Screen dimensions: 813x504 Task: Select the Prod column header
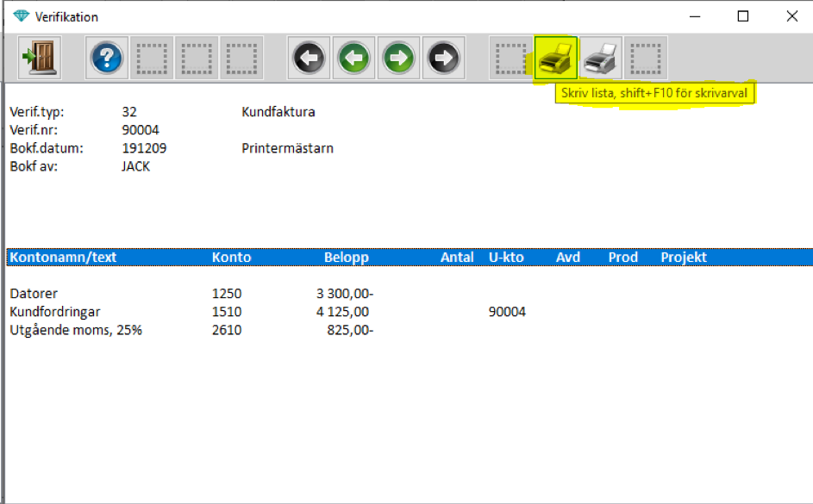[x=622, y=258]
